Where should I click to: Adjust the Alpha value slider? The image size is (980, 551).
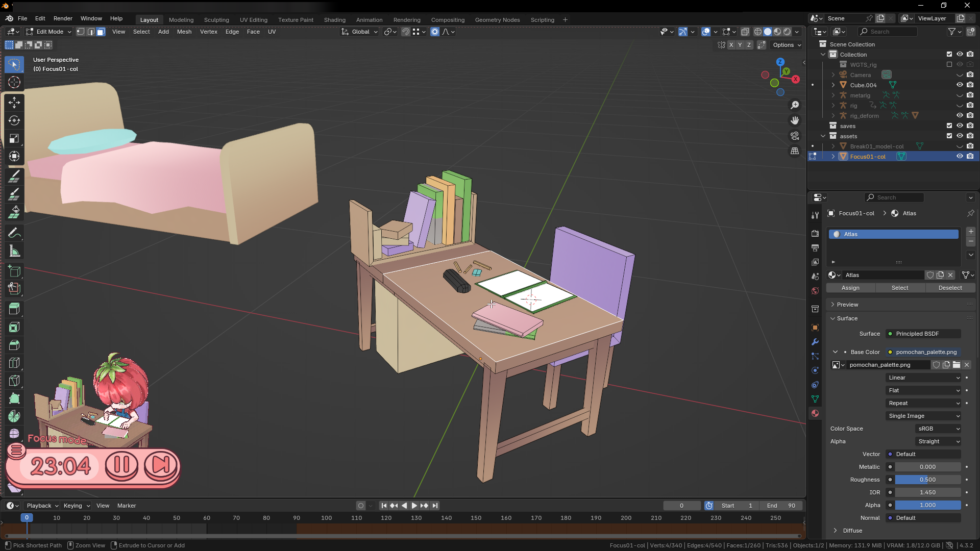point(928,505)
